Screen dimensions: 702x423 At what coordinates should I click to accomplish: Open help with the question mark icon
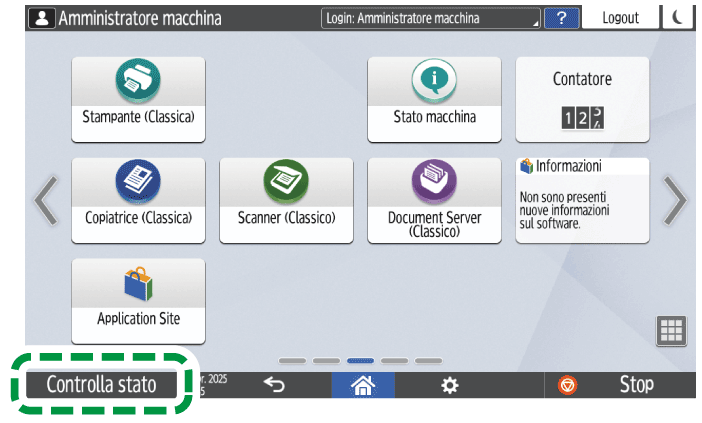(x=561, y=18)
